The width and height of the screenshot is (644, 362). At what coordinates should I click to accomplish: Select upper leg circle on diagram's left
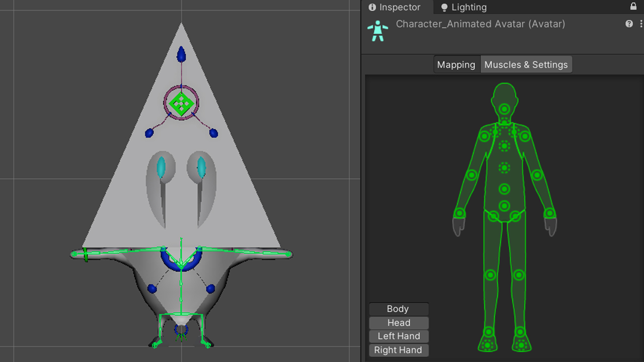pos(493,217)
